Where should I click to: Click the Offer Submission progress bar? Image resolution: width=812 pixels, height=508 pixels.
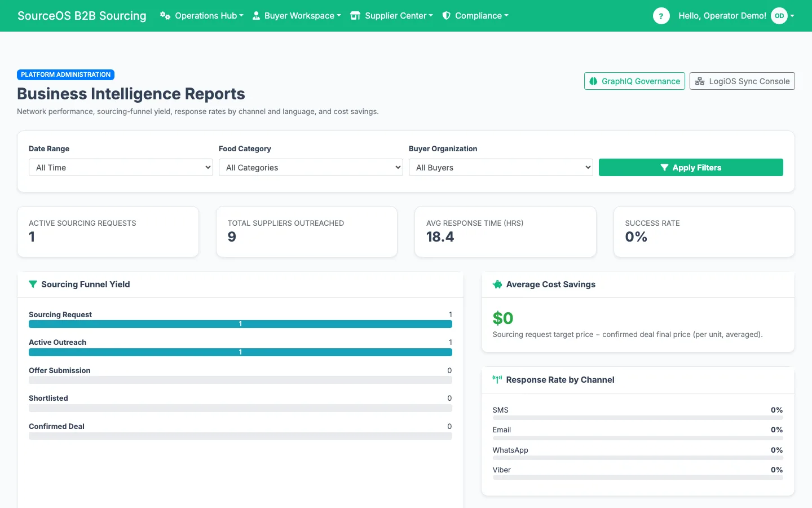pos(240,380)
